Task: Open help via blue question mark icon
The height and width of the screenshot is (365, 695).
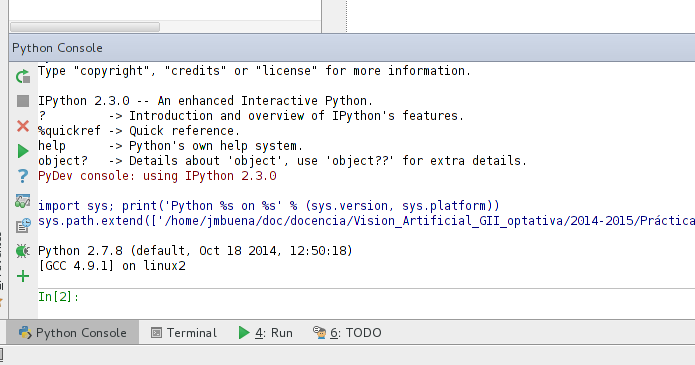Action: tap(23, 176)
